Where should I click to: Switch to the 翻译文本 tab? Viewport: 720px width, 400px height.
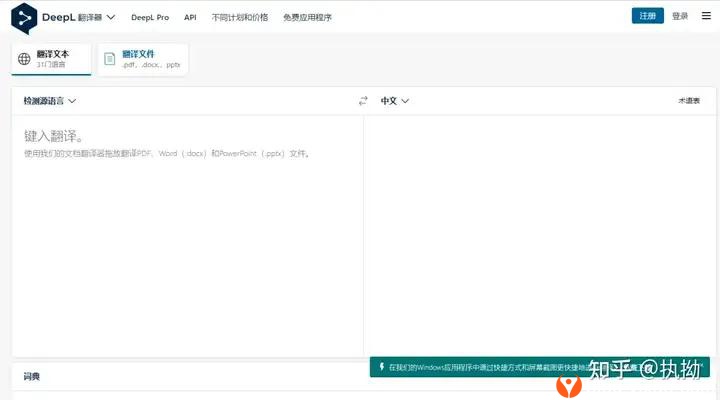point(52,59)
